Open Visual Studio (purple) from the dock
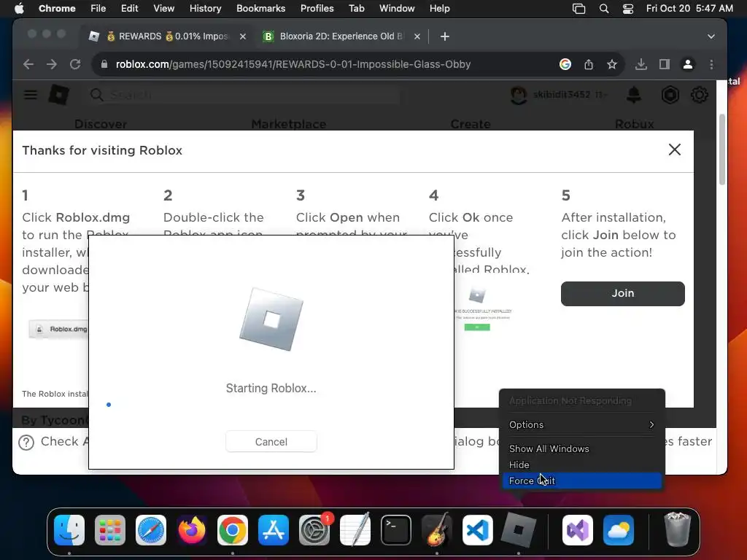747x560 pixels. [578, 530]
